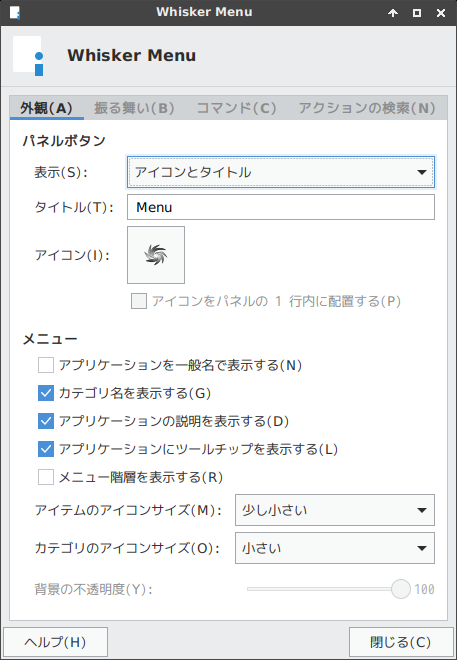Screen dimensions: 457x660
Task: Open the アクションの検索(N) tab
Action: pos(367,108)
